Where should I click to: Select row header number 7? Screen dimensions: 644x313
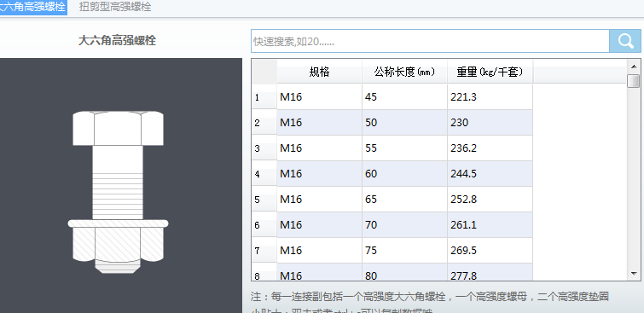(x=264, y=250)
